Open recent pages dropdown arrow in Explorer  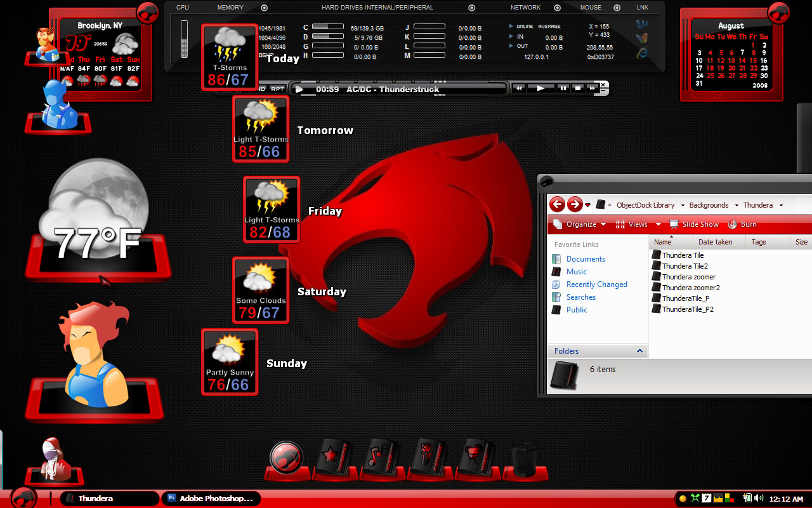588,205
